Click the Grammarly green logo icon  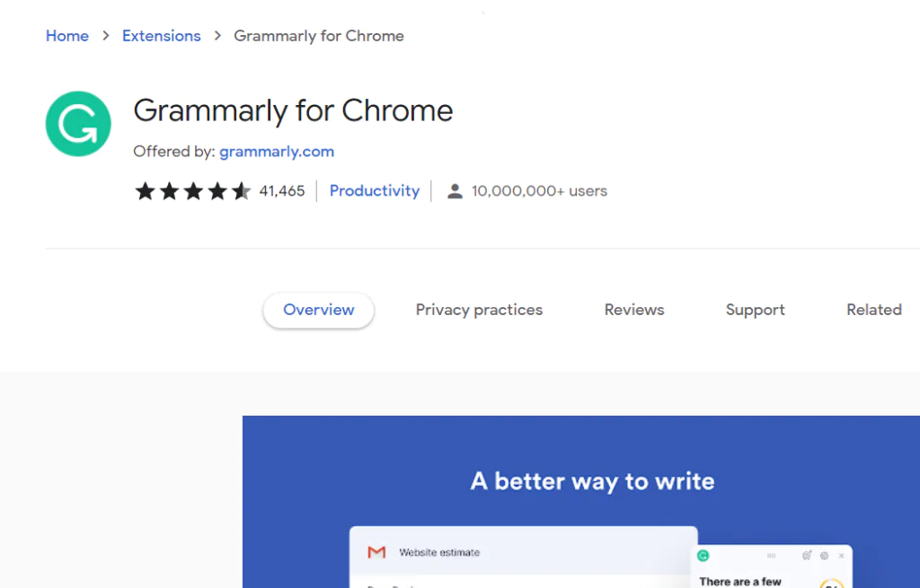78,123
